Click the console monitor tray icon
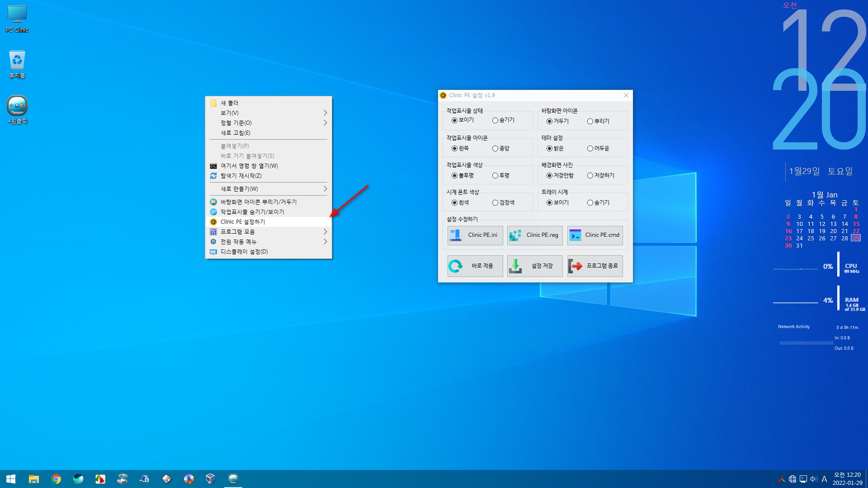 pyautogui.click(x=803, y=479)
